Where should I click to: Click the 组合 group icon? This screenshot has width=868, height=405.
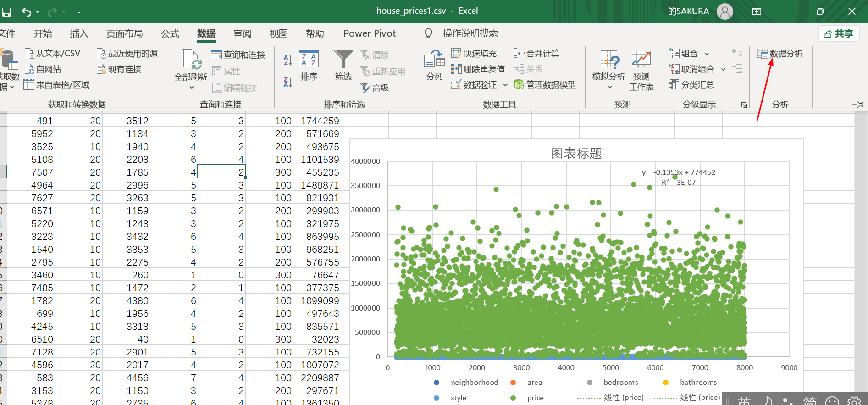674,54
